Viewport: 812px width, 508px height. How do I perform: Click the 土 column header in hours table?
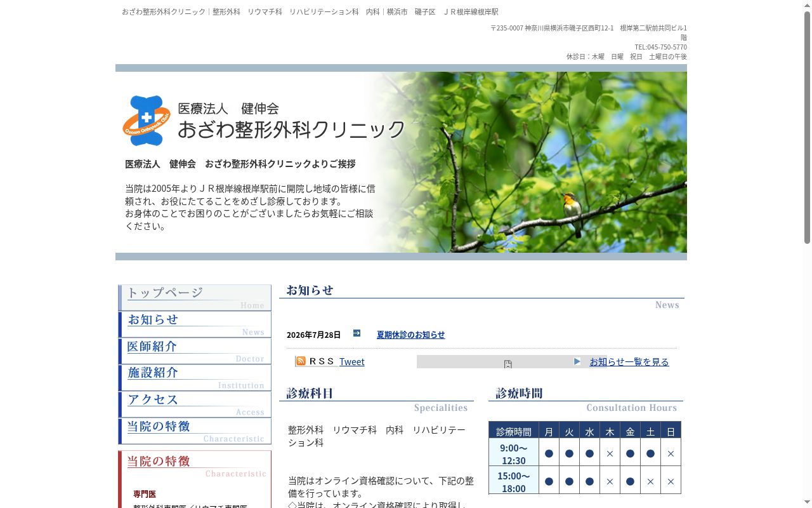tap(650, 431)
